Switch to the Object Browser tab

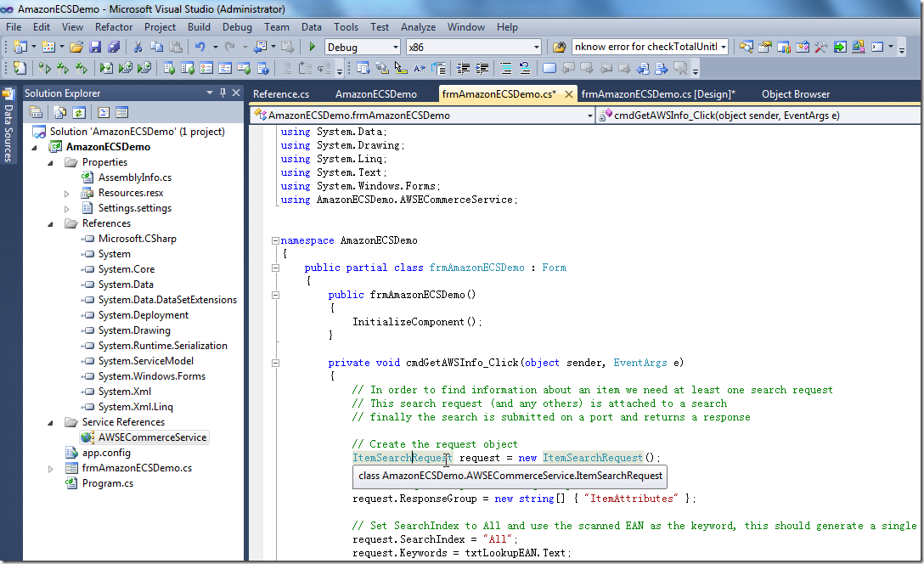[795, 94]
